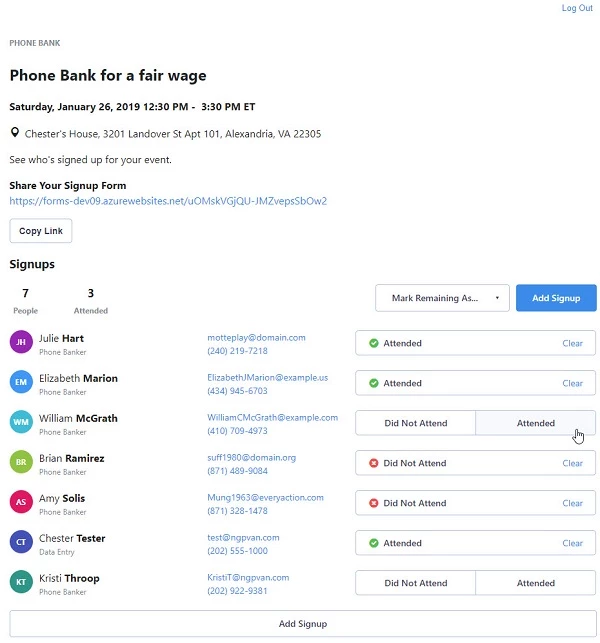The image size is (600, 643).
Task: Select the name Julie Hart
Action: click(x=61, y=338)
